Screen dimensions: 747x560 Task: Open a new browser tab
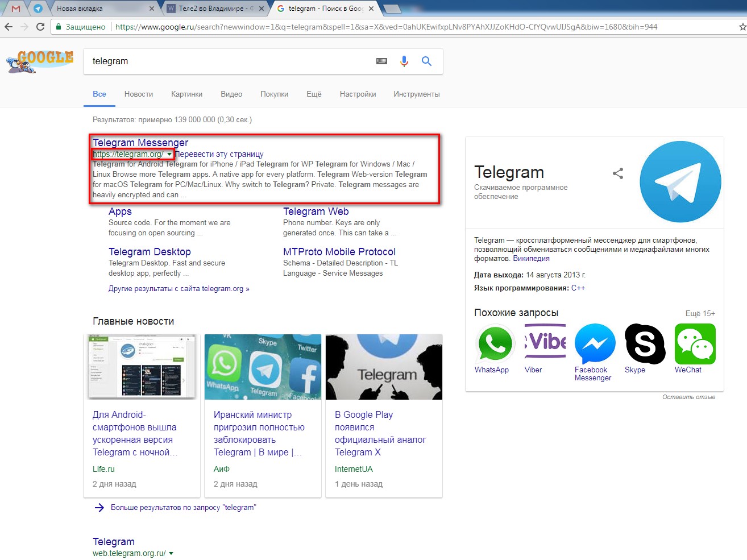point(392,9)
